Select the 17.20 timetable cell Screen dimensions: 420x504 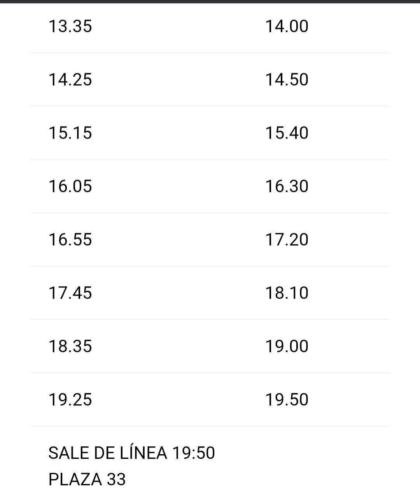(287, 240)
